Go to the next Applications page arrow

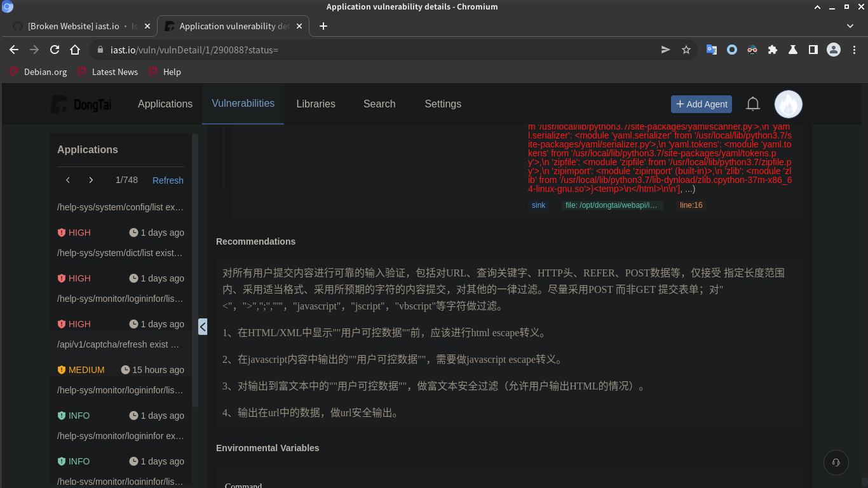(x=90, y=180)
